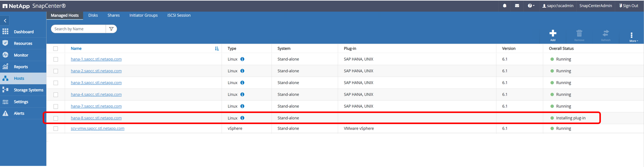
Task: Select the hana-8 host checkbox
Action: [x=56, y=118]
